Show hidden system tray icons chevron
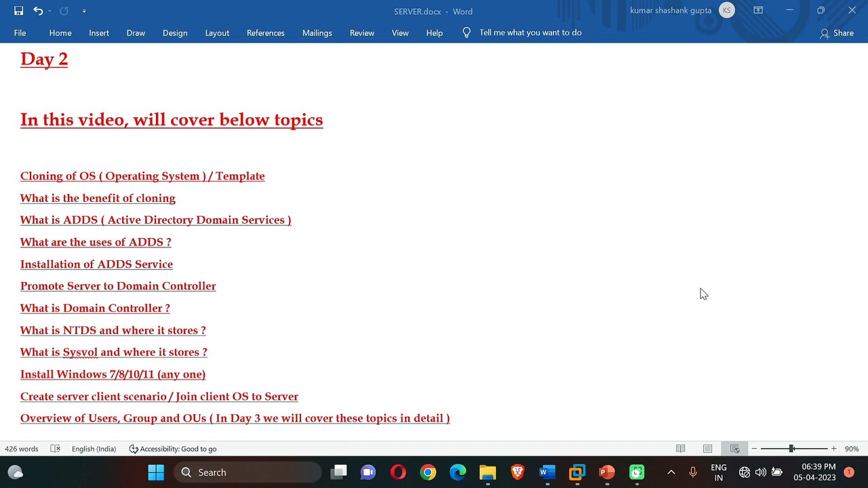This screenshot has width=868, height=488. click(x=671, y=472)
